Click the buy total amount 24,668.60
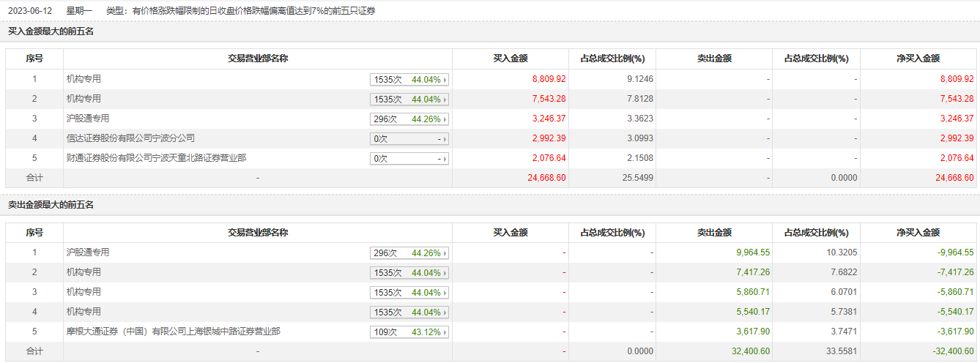980x363 pixels. (546, 178)
